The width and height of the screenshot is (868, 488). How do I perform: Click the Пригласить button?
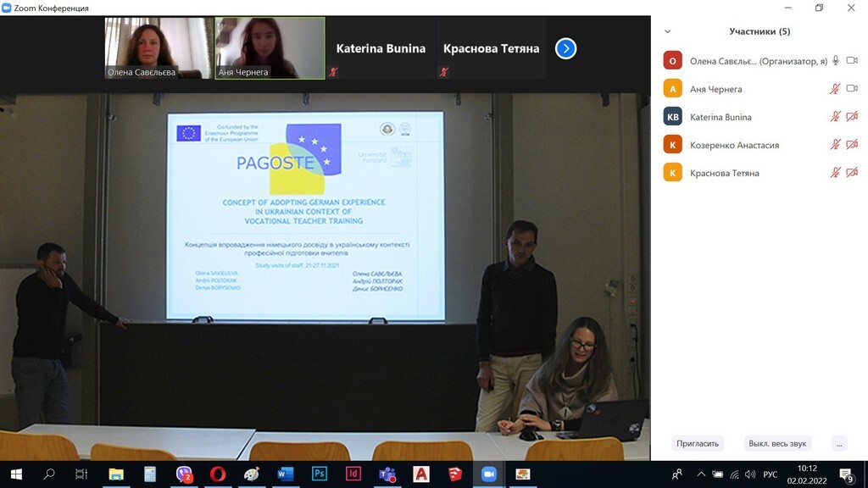coord(698,443)
